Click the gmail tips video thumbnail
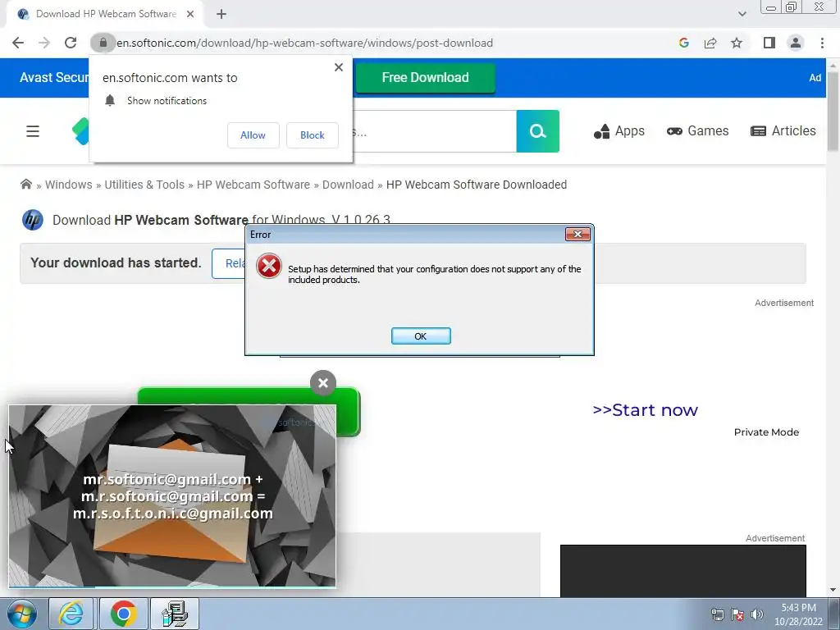 [x=172, y=496]
